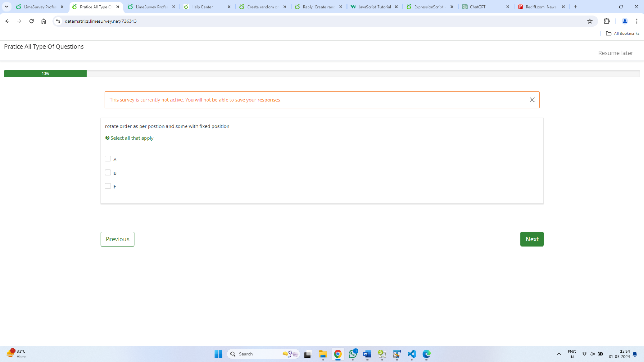This screenshot has height=362, width=644.
Task: Reload the survey page
Action: click(x=32, y=21)
